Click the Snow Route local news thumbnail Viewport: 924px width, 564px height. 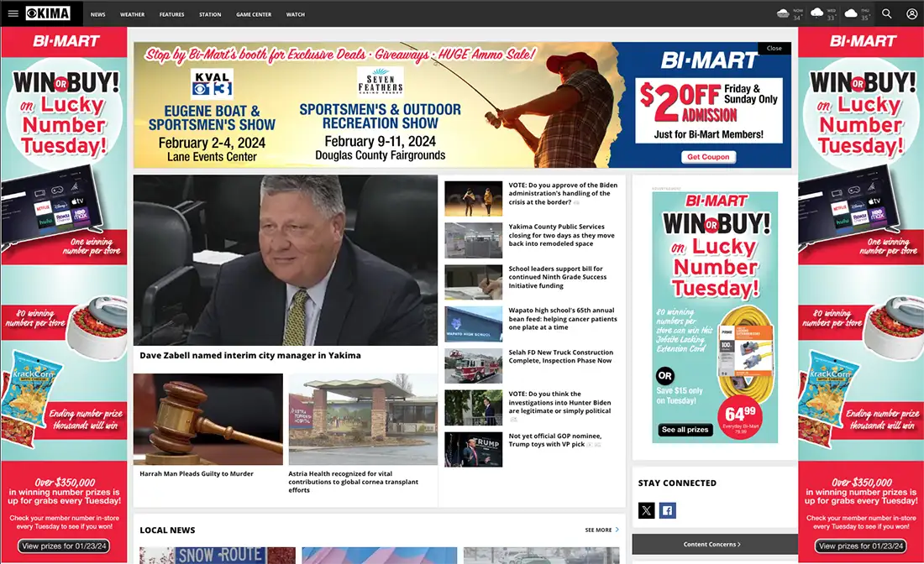pos(218,555)
